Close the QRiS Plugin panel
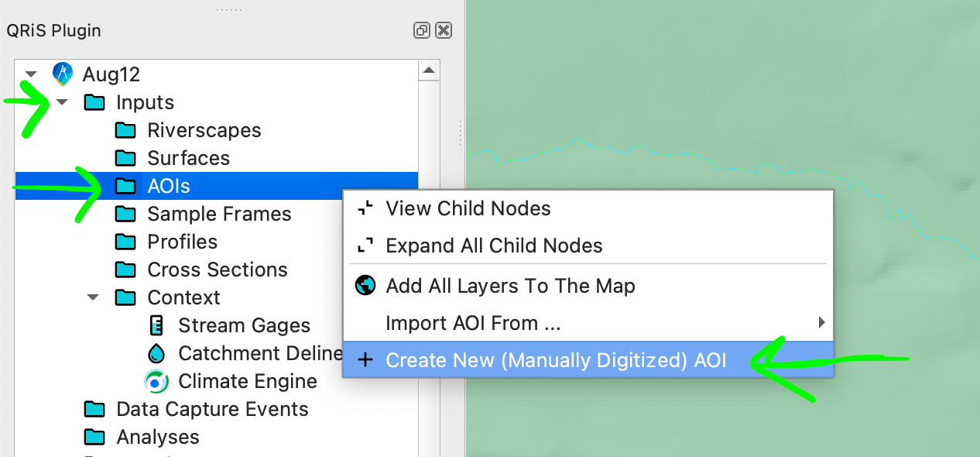This screenshot has height=457, width=980. pos(444,30)
